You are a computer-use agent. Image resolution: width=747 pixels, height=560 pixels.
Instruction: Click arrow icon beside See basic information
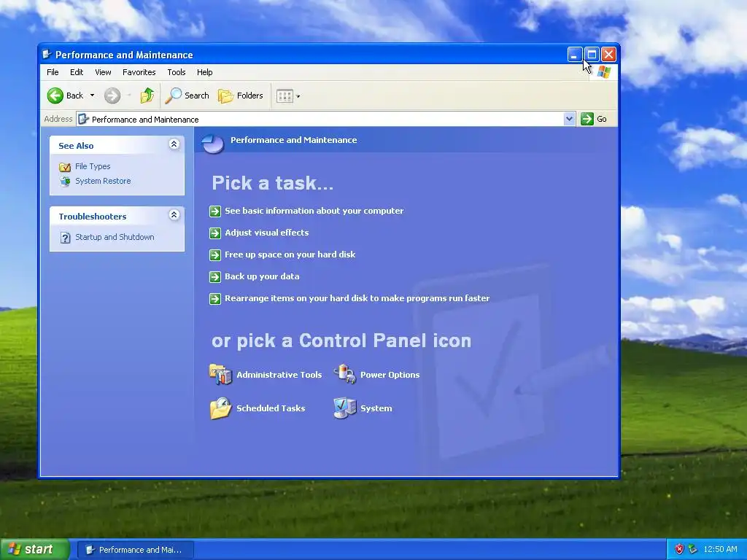(x=215, y=211)
